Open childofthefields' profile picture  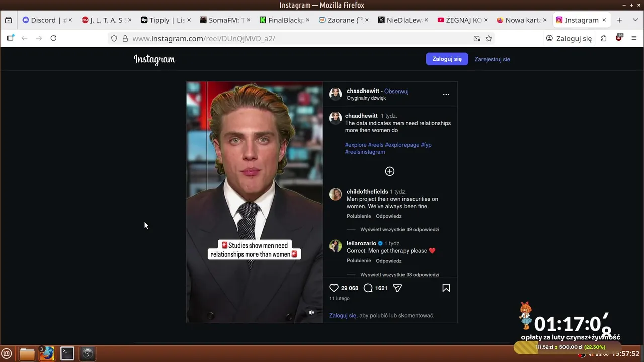tap(335, 194)
